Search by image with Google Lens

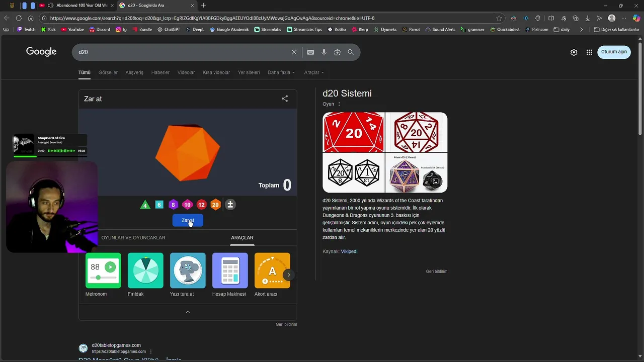point(337,52)
